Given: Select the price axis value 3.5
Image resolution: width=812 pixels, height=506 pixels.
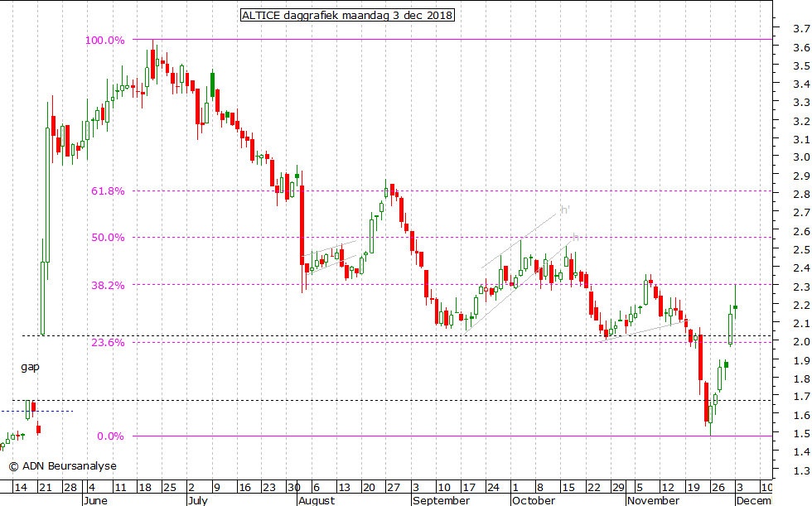Looking at the screenshot, I should [x=801, y=65].
